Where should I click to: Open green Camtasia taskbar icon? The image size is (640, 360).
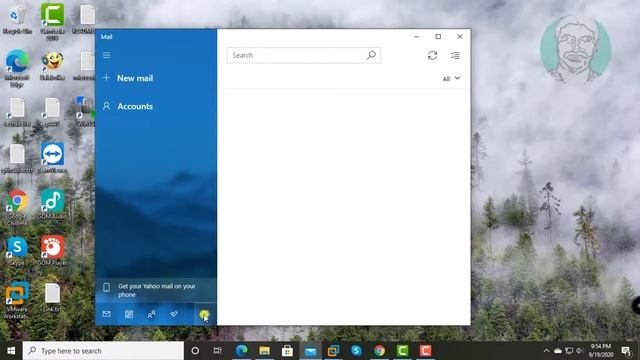402,351
